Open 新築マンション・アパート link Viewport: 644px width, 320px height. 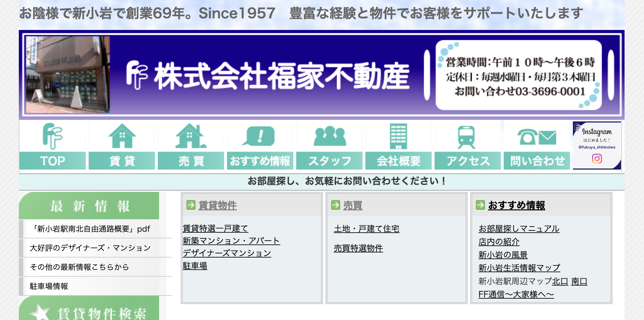(x=231, y=241)
